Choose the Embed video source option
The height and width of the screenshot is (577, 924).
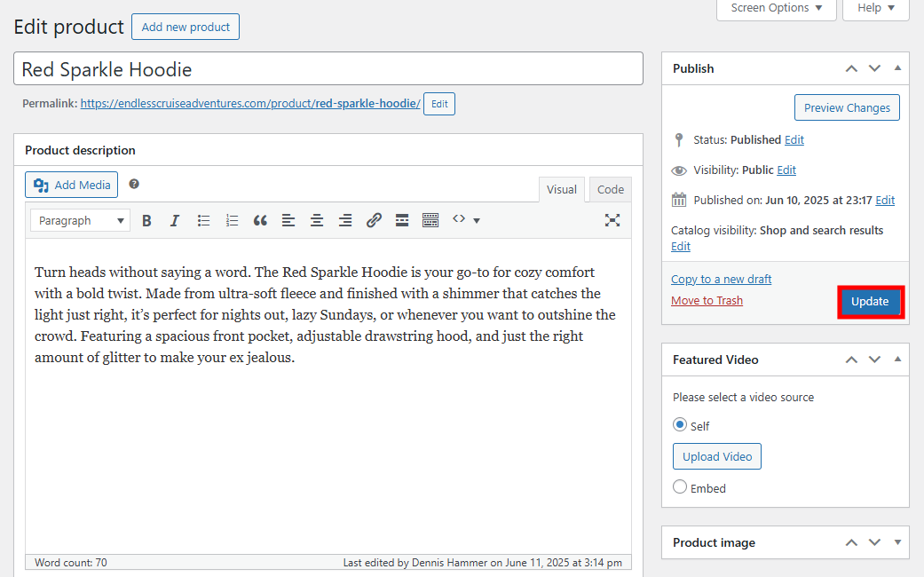coord(679,487)
